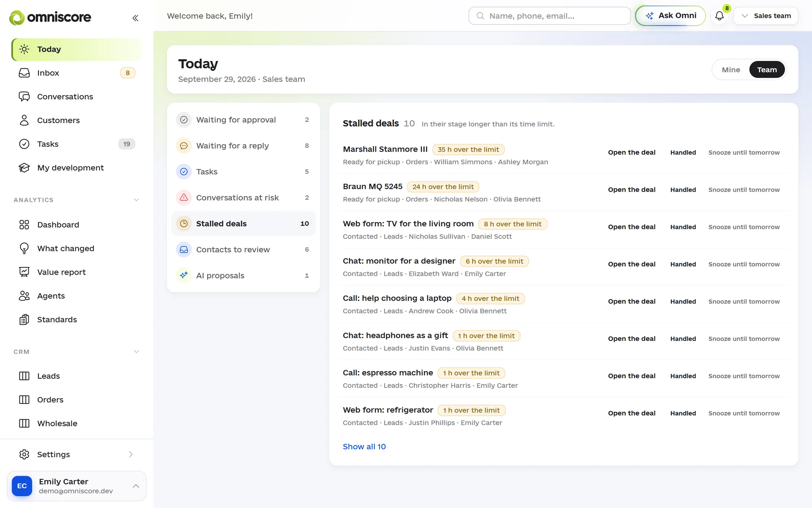Collapse the sidebar with double-chevron icon
Viewport: 812px width, 508px height.
coord(135,18)
